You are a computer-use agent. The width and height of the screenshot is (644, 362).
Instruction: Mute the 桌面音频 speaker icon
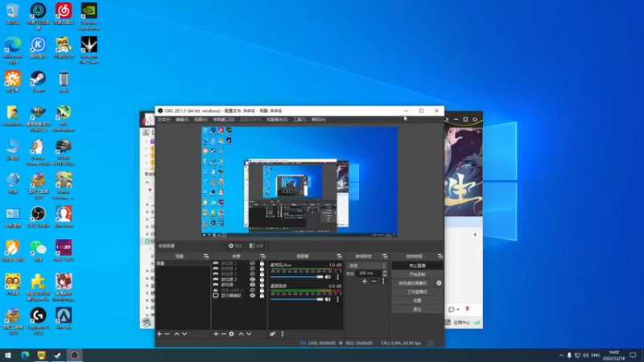point(328,299)
